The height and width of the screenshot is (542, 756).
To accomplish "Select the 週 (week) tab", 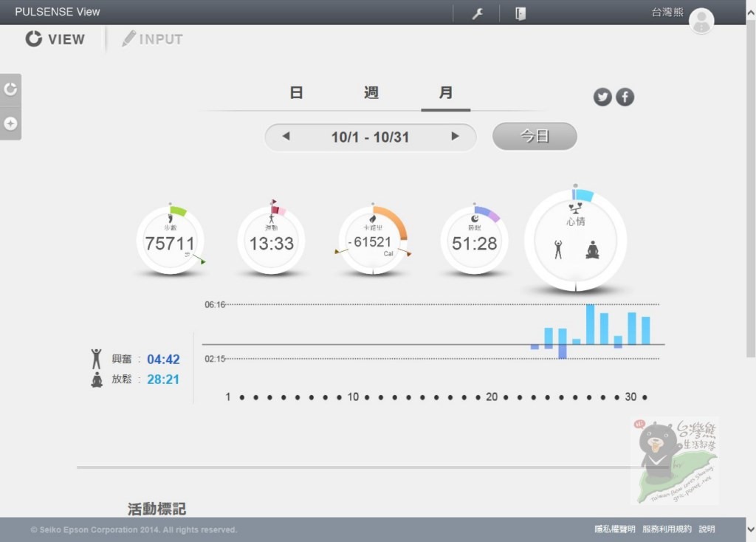I will click(371, 92).
